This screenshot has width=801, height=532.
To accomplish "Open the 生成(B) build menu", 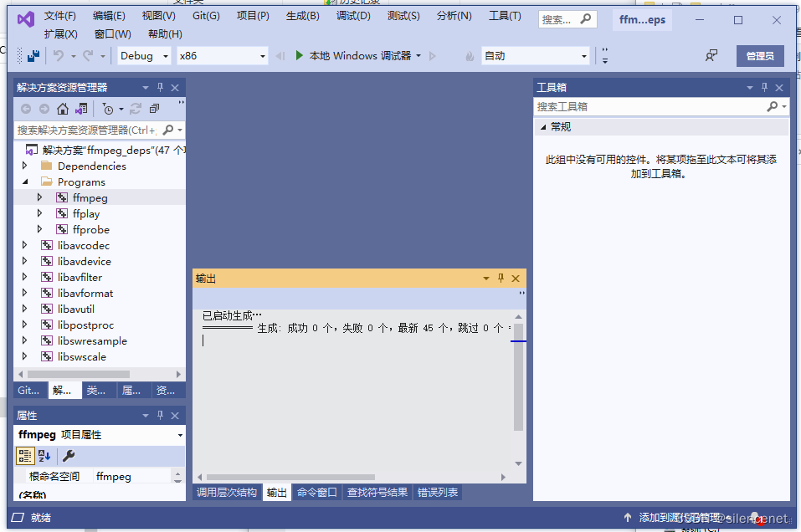I will (302, 16).
